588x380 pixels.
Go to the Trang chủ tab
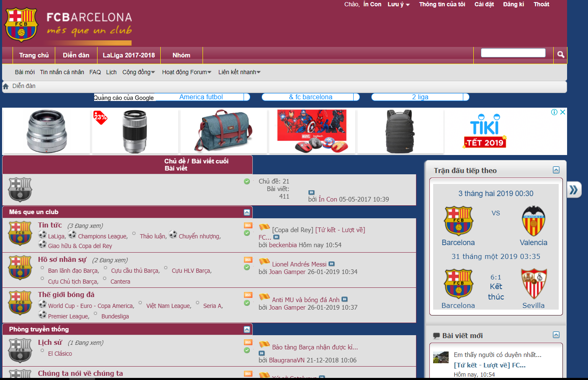tap(34, 55)
